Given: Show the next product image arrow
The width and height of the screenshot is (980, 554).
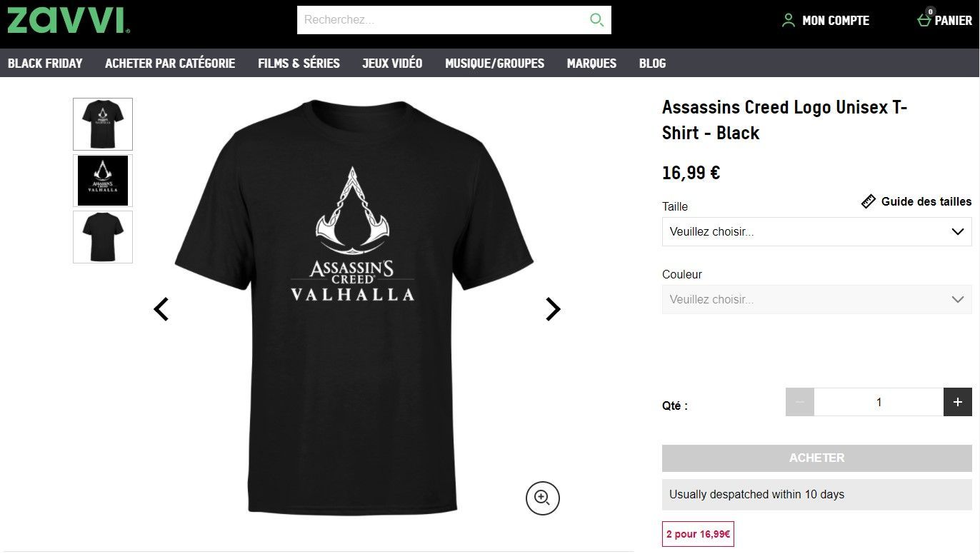Looking at the screenshot, I should pos(553,309).
